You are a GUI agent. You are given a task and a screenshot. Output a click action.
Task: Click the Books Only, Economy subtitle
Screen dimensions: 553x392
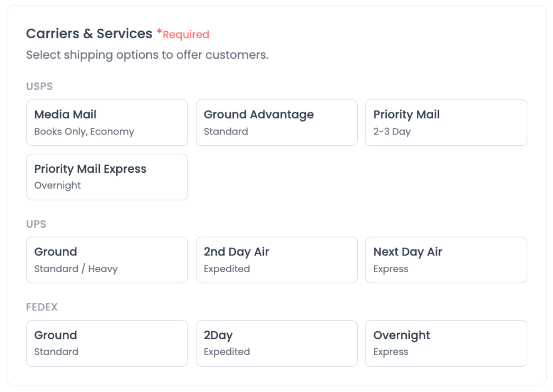tap(84, 131)
